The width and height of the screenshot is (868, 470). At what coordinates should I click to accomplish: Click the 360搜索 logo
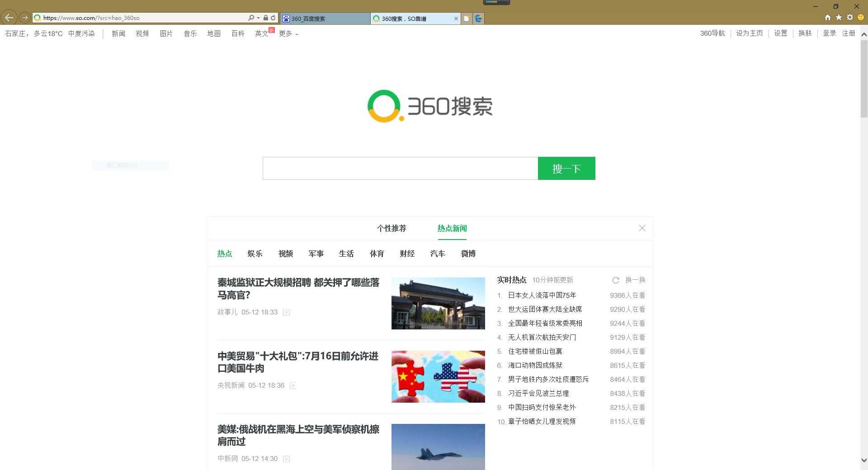(x=429, y=106)
